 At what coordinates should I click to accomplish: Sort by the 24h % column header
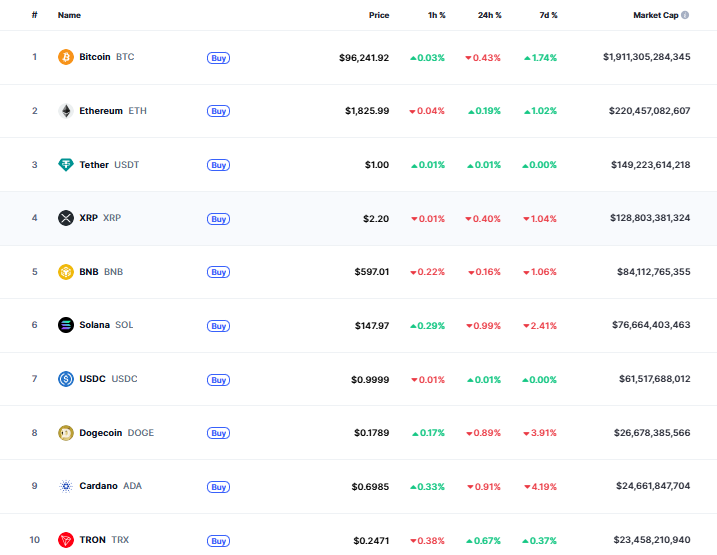pyautogui.click(x=490, y=15)
